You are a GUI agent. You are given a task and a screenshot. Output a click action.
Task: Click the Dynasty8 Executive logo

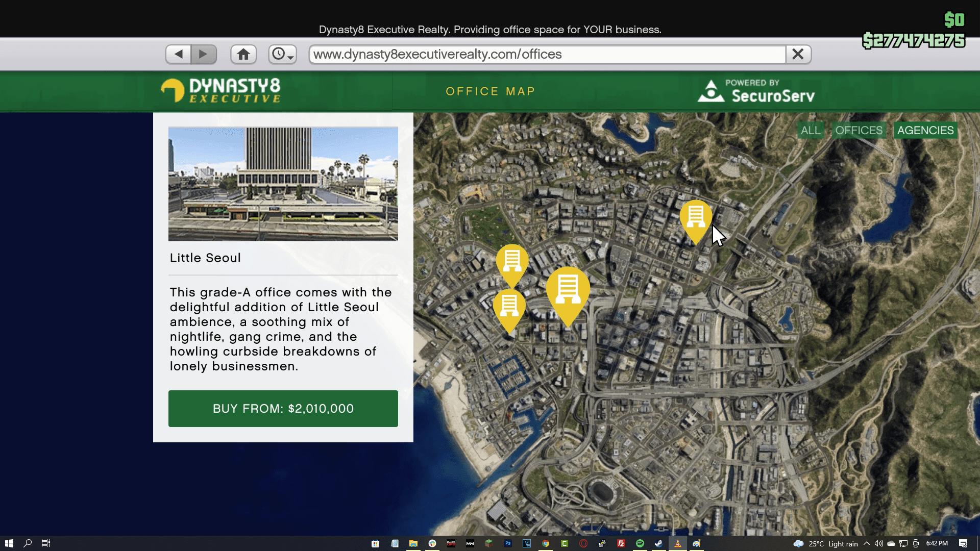click(220, 91)
